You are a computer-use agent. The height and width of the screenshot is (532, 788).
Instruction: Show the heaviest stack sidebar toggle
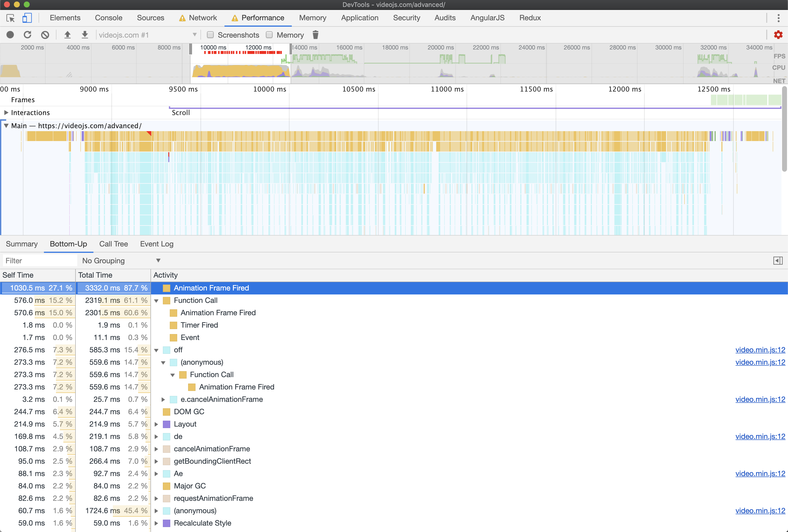coord(778,261)
